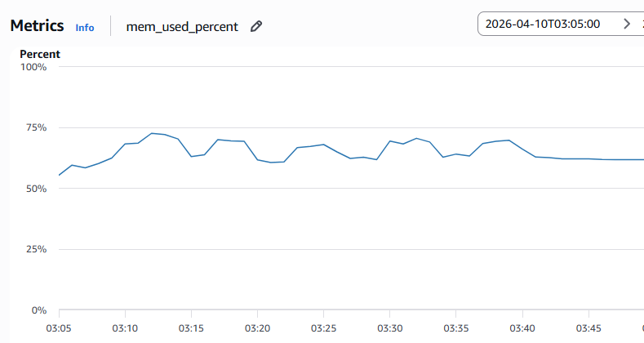
Task: Select the 03:10 tick on the time axis
Action: [125, 328]
